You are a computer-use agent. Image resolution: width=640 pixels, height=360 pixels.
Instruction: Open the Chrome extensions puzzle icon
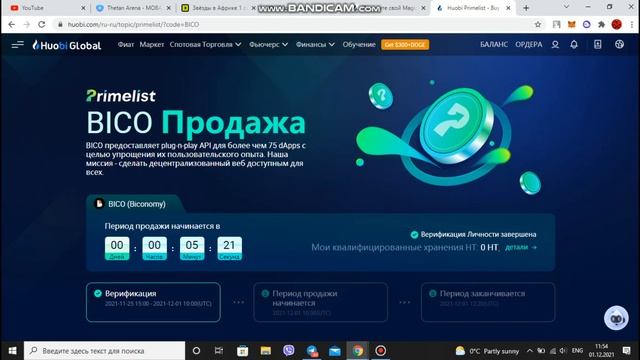tap(601, 24)
